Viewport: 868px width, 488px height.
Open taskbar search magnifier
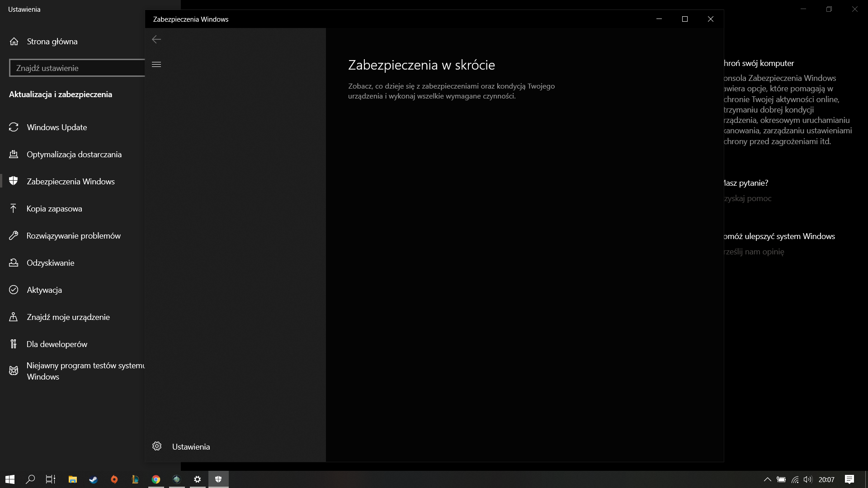pos(30,479)
